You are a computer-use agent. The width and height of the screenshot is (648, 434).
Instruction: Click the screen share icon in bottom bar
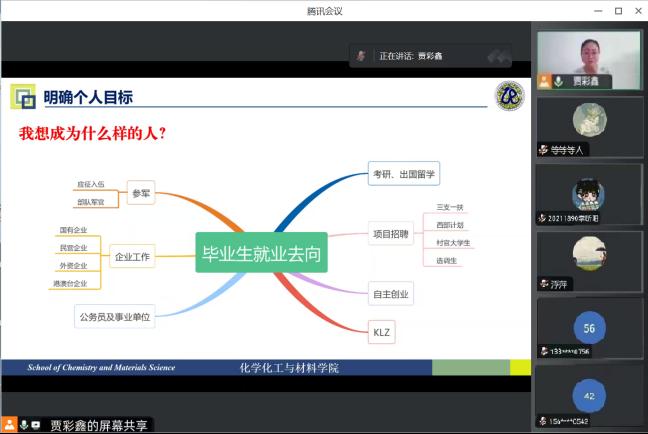click(x=36, y=424)
